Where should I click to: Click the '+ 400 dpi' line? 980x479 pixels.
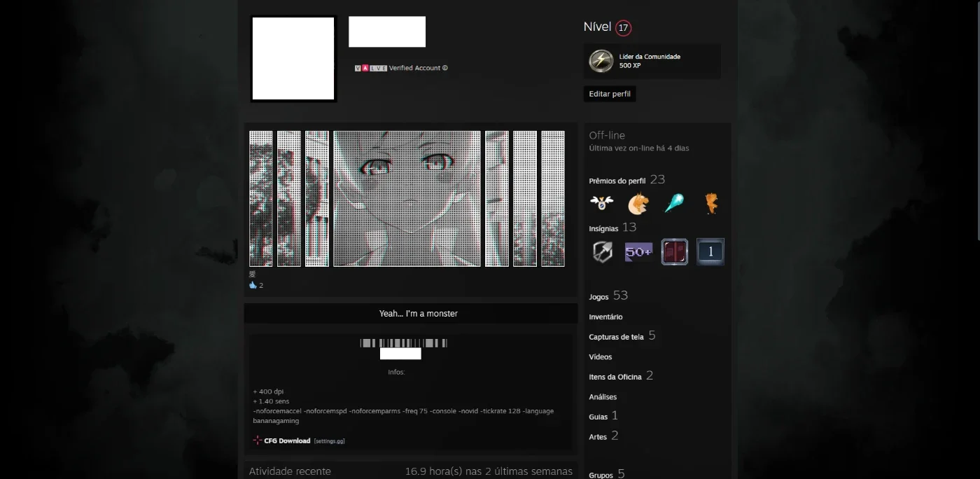(x=268, y=391)
